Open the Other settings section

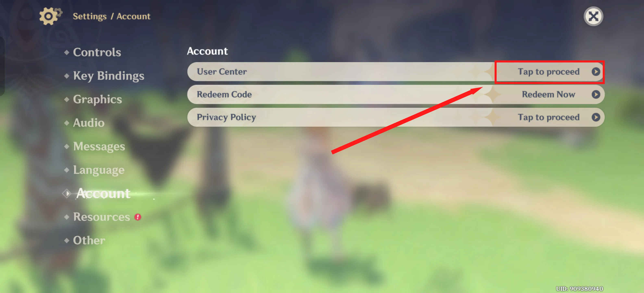click(89, 241)
